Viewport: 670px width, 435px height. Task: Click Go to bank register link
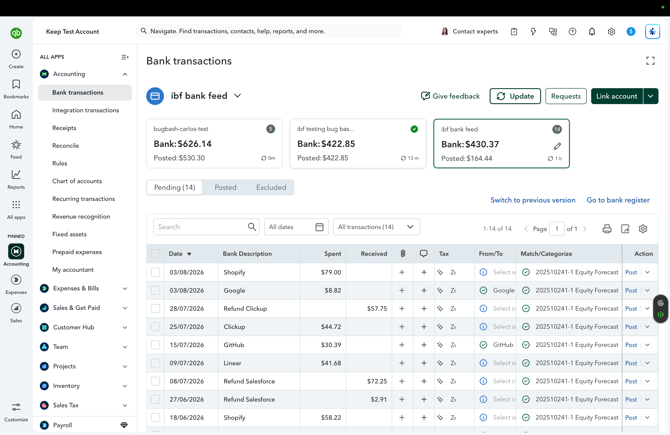tap(618, 200)
